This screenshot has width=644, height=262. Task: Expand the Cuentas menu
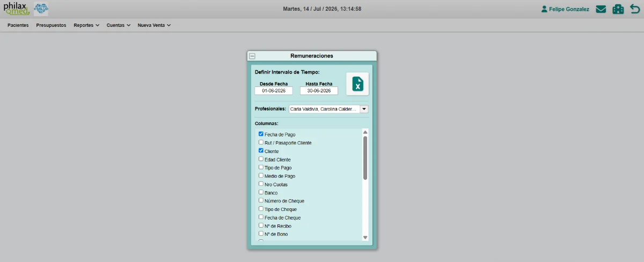(119, 25)
